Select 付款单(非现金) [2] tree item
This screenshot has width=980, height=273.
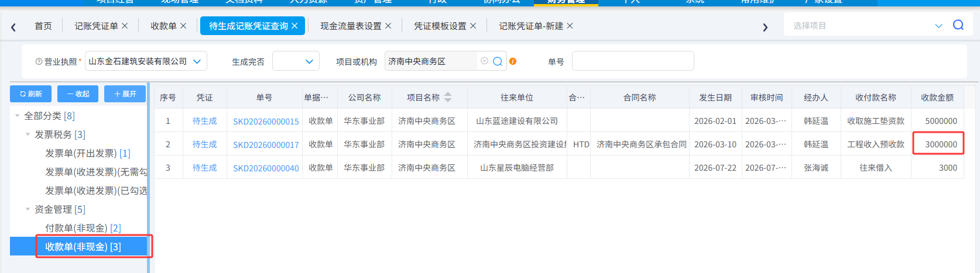click(x=83, y=228)
